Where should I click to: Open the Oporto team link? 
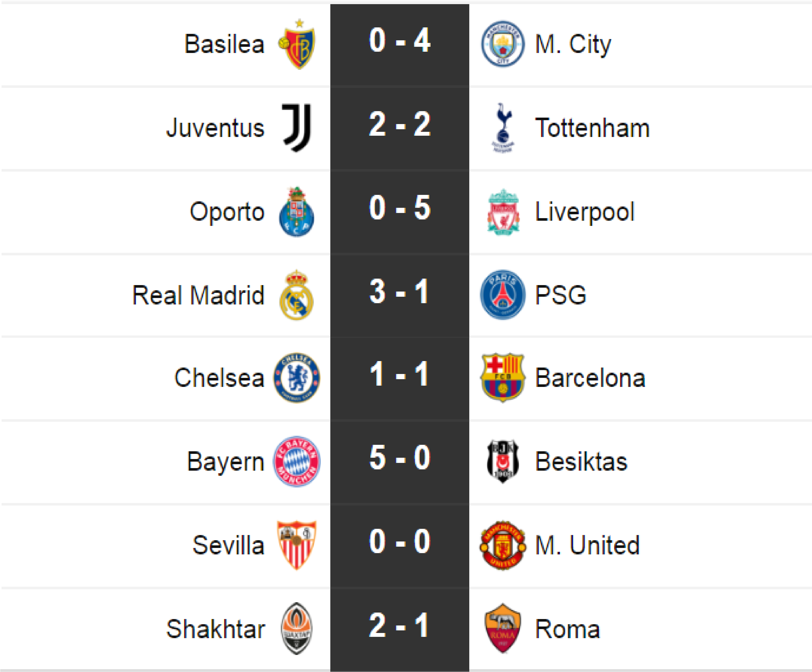[x=227, y=212]
